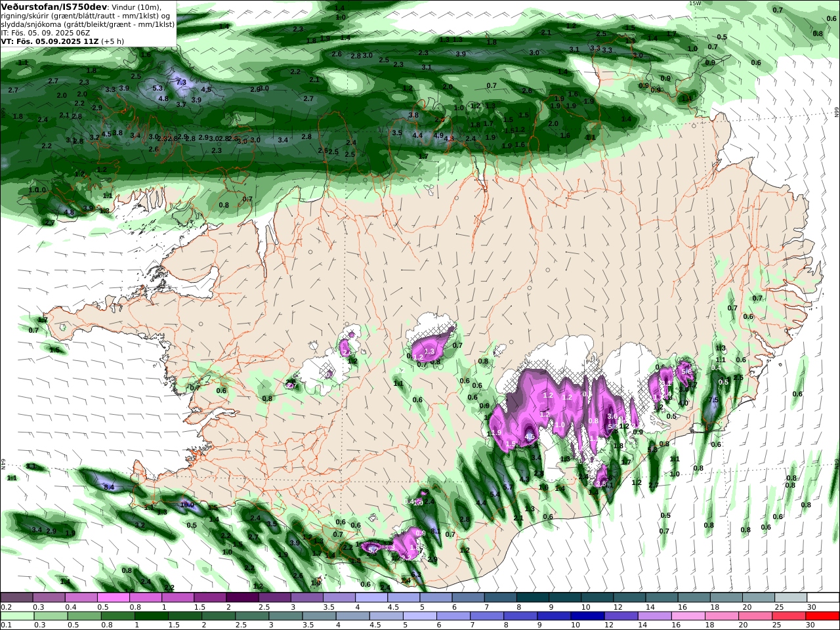840x630 pixels.
Task: Click the 64N latitude label on left edge
Action: [x=3, y=464]
